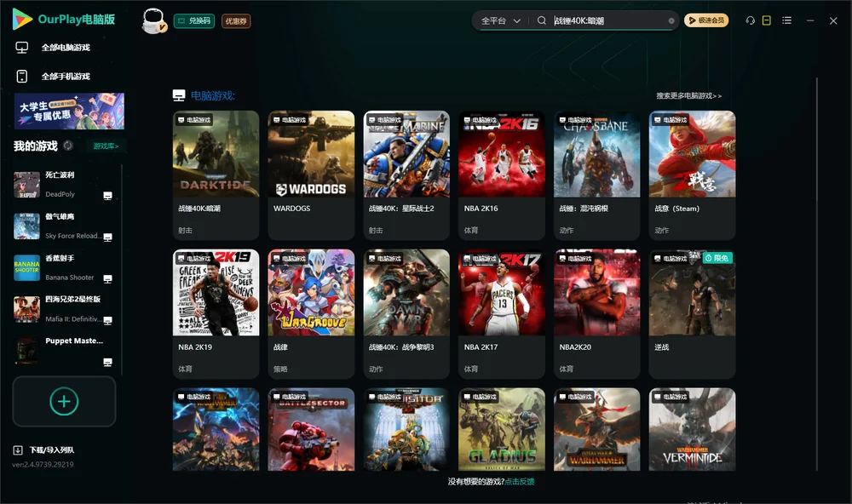Viewport: 852px width, 504px height.
Task: Click the 策略 genre label under 战律
Action: tap(280, 369)
